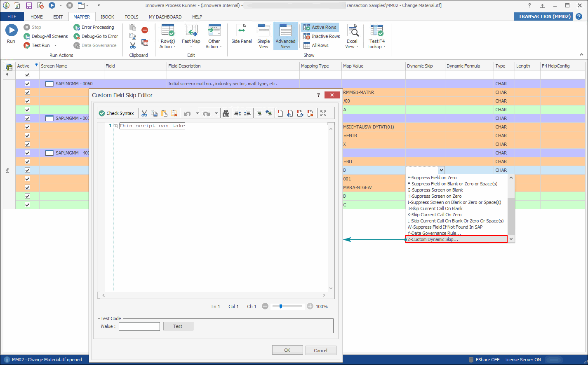Toggle Active checkbox on the selected blue row
The width and height of the screenshot is (588, 365).
tap(28, 170)
